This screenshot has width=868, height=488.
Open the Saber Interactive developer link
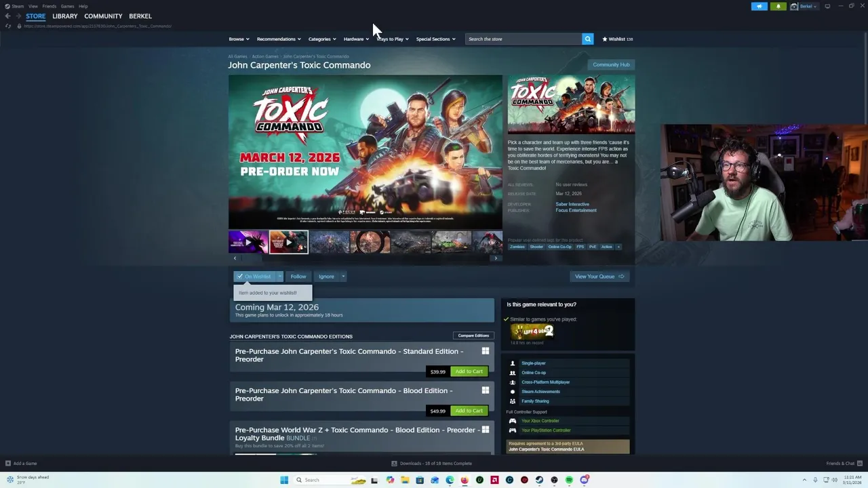pyautogui.click(x=572, y=204)
